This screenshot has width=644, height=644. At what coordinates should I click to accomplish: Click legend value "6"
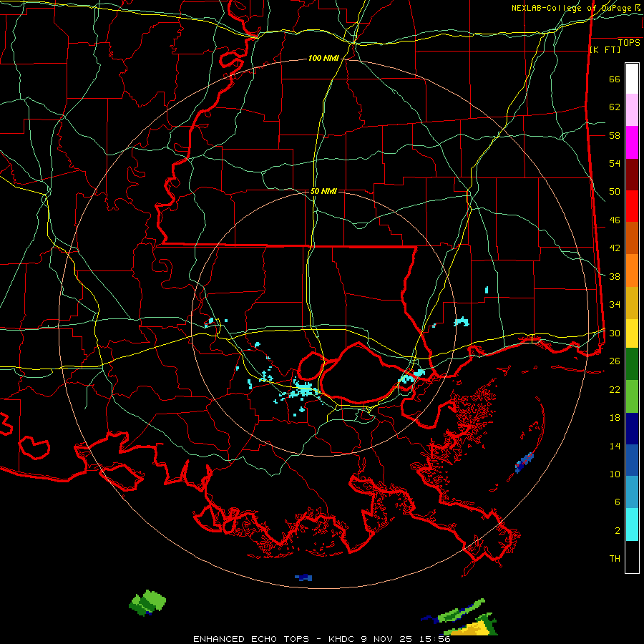coord(618,502)
